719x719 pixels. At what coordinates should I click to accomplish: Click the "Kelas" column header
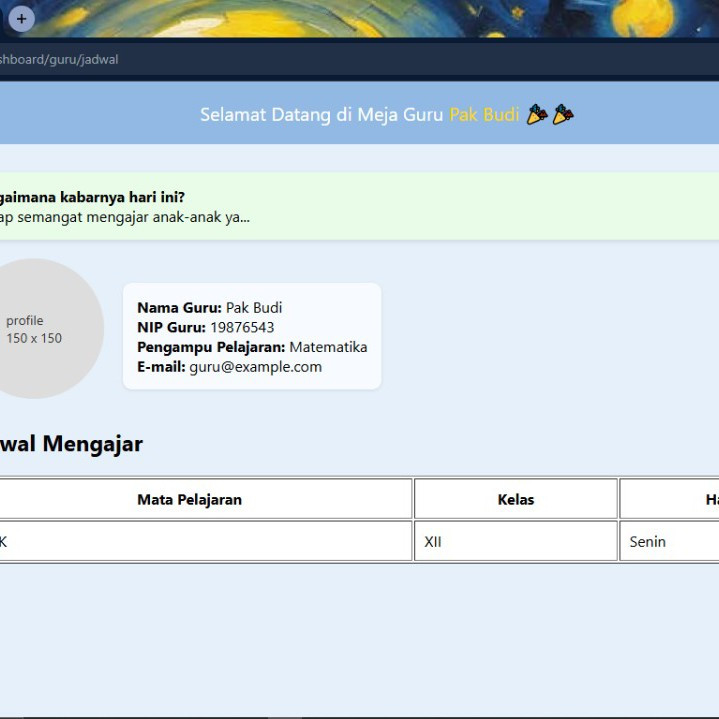pos(515,500)
